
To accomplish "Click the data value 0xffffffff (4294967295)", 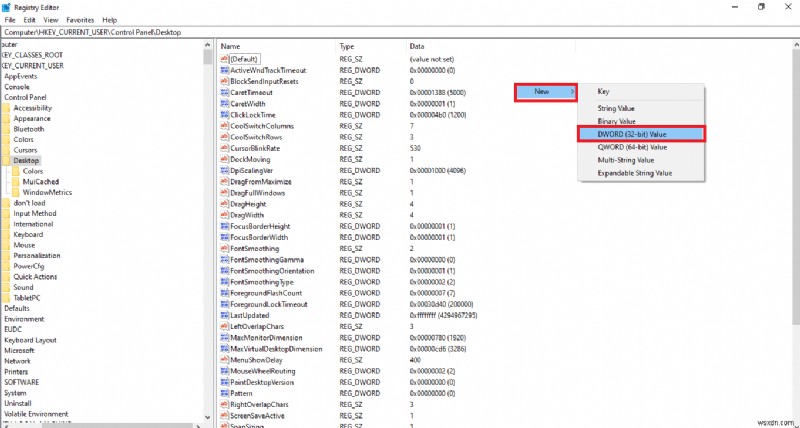I will (443, 315).
